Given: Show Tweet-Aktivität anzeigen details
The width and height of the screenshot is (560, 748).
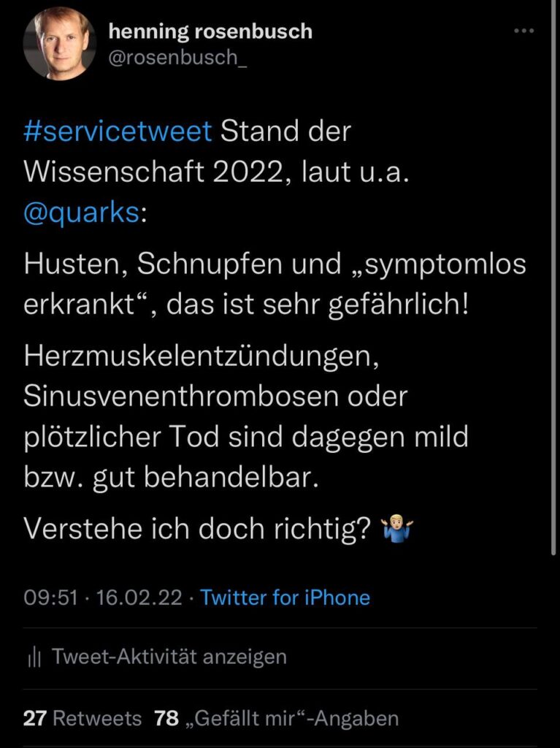Looking at the screenshot, I should (x=169, y=657).
